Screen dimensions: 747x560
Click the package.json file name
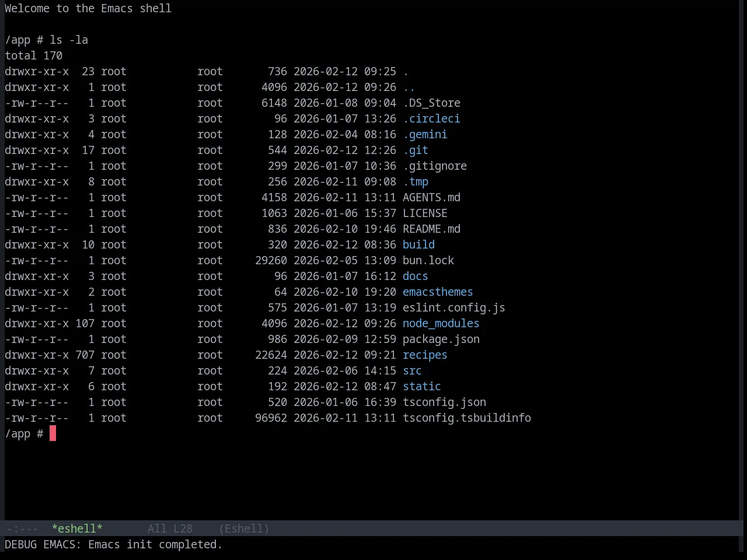tap(441, 339)
